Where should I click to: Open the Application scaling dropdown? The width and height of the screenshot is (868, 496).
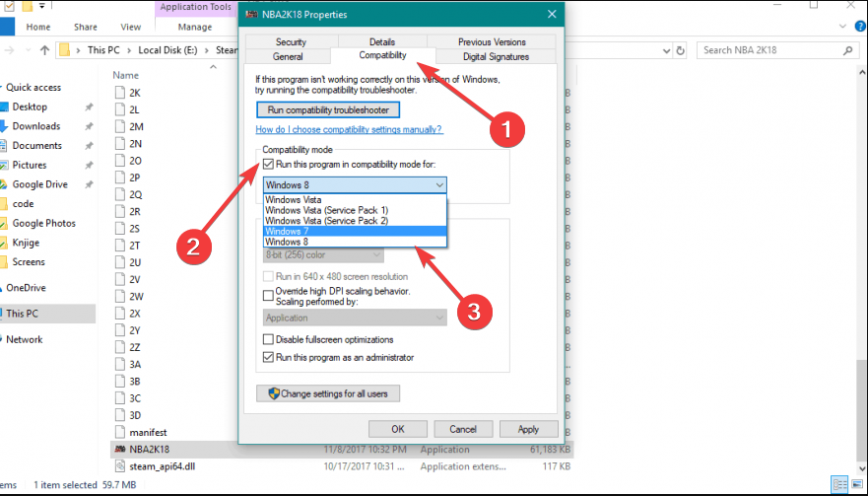point(355,318)
